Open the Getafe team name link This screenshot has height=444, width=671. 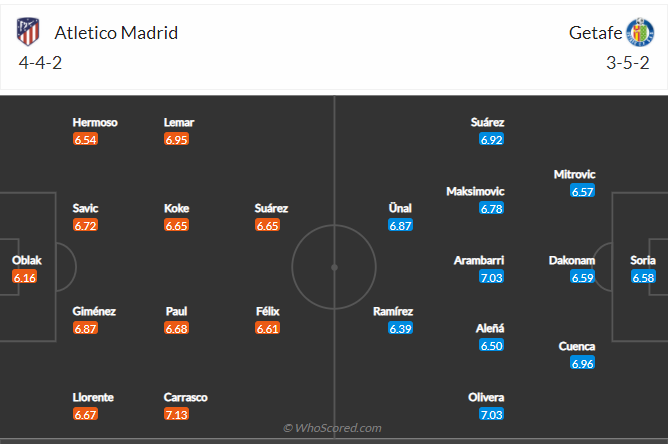coord(594,32)
